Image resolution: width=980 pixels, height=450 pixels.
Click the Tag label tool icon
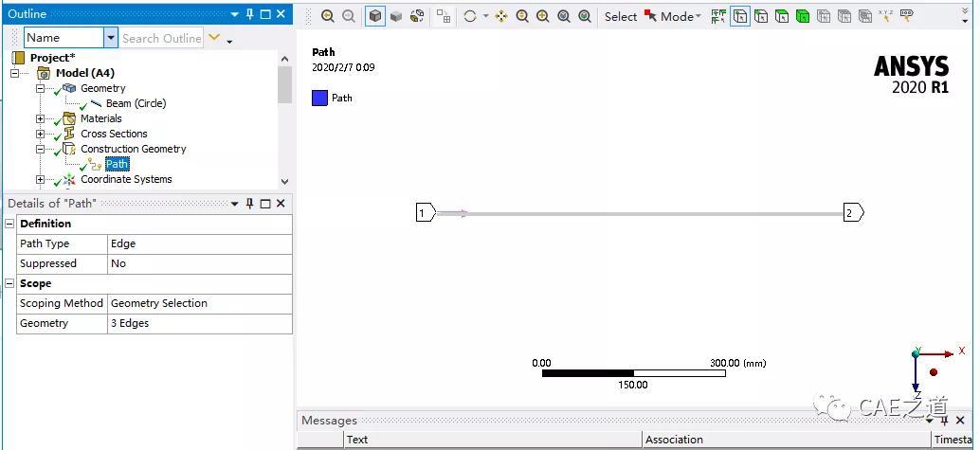pos(907,15)
